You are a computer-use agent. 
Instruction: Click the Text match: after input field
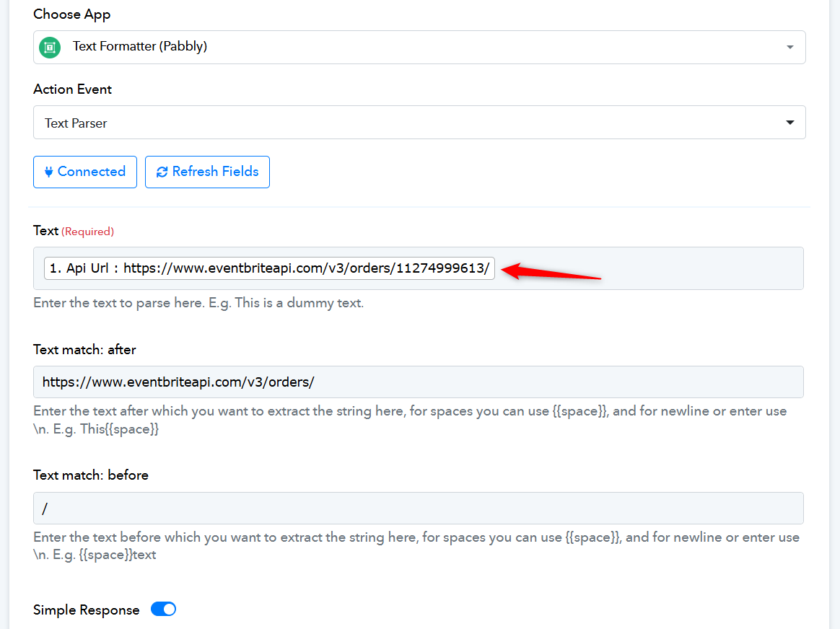pos(419,382)
